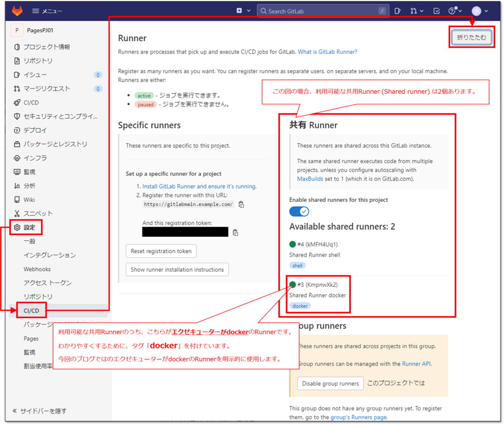504x425 pixels.
Task: Click the リポジトリ icon in main sidebar
Action: point(17,61)
